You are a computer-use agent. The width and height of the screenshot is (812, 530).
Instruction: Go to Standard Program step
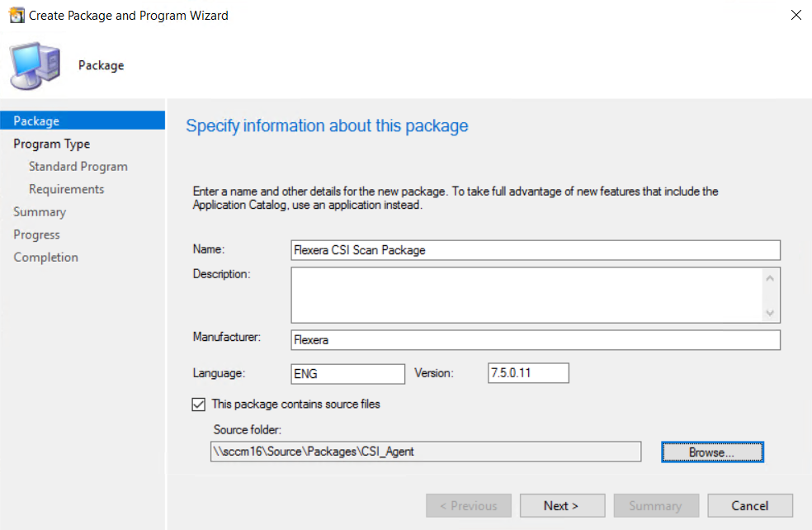(x=78, y=166)
